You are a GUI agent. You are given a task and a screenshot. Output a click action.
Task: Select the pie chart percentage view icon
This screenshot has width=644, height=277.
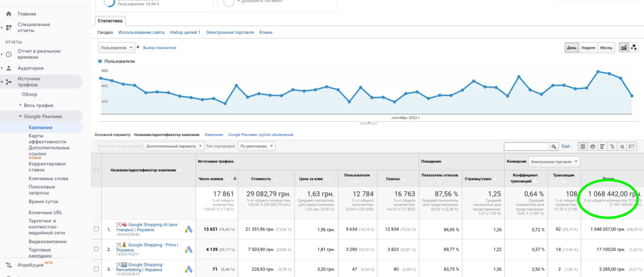(593, 147)
